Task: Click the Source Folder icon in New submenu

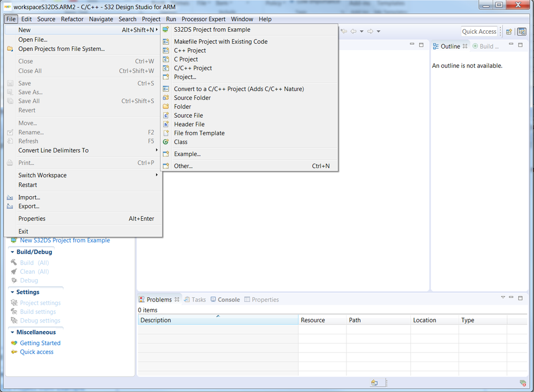Action: click(x=166, y=97)
